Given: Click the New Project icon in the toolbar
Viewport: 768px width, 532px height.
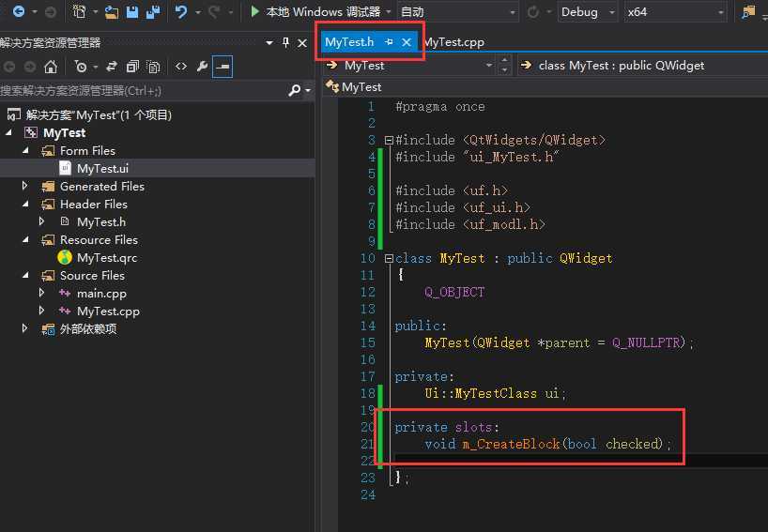Looking at the screenshot, I should [x=80, y=11].
